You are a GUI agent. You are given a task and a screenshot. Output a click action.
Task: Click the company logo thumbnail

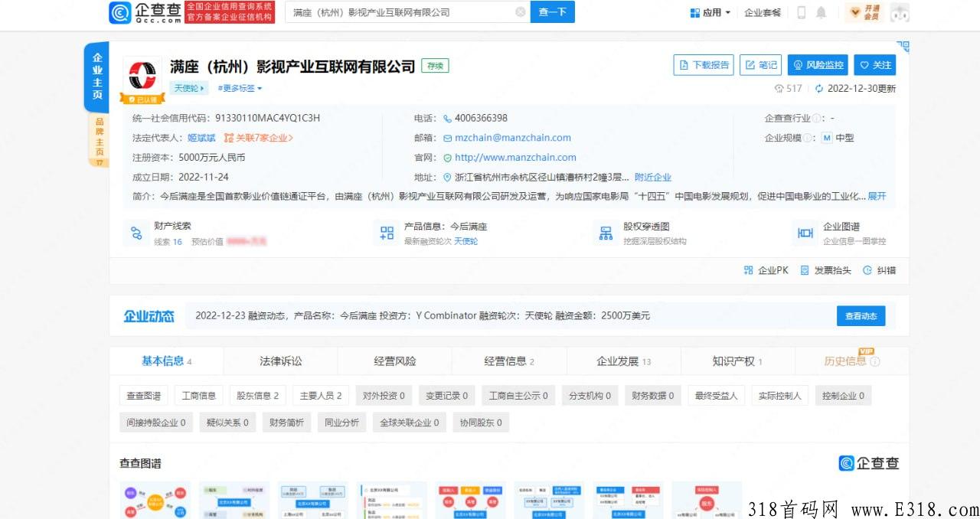[x=142, y=76]
